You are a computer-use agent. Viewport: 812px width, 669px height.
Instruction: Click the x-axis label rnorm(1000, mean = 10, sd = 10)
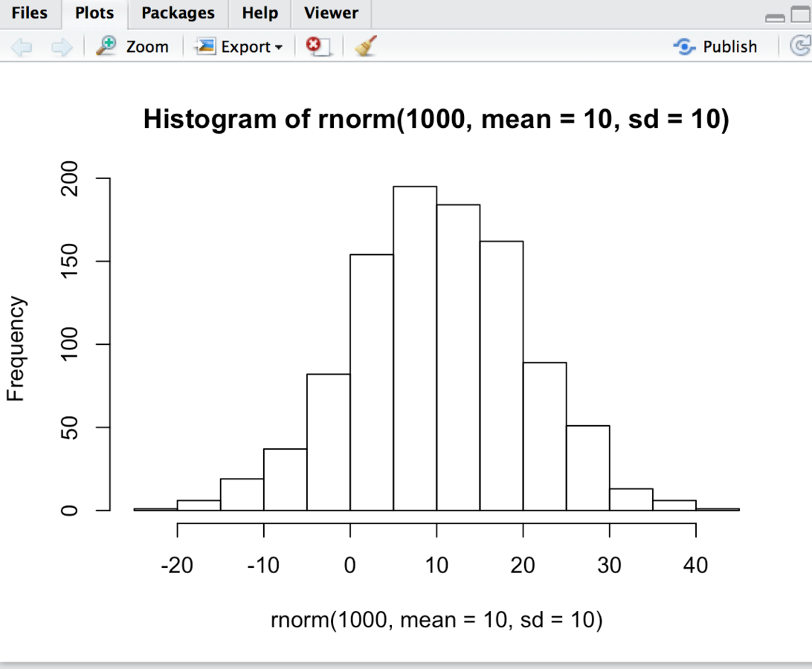pyautogui.click(x=436, y=620)
